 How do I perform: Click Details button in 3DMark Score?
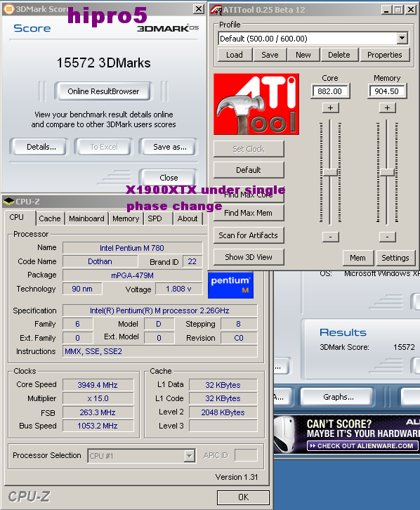(x=41, y=147)
